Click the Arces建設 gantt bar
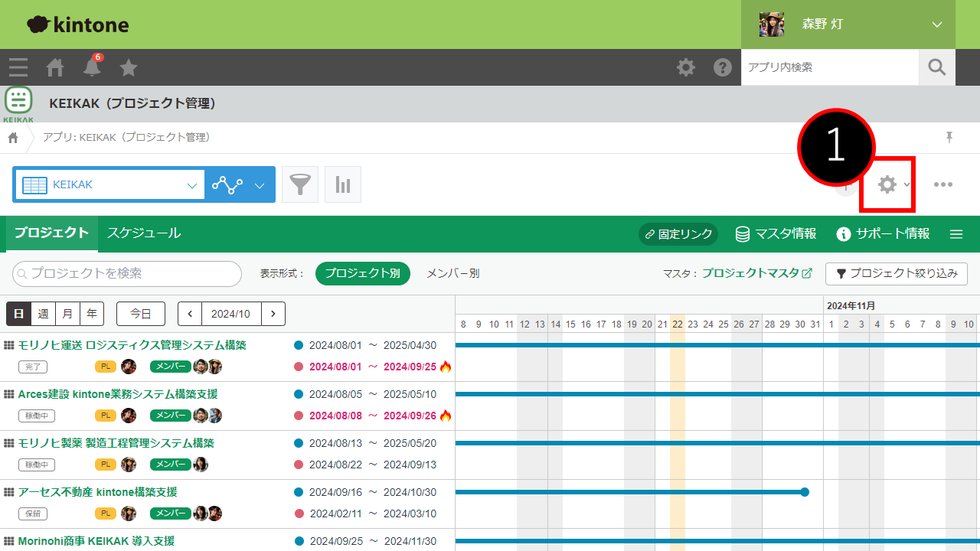980x551 pixels. [717, 394]
